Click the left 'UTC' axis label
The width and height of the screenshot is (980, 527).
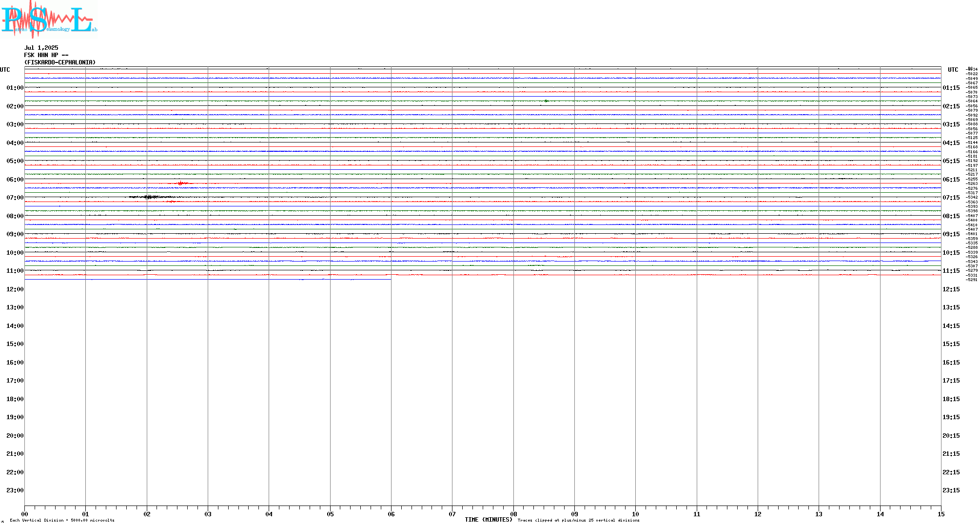tap(5, 70)
